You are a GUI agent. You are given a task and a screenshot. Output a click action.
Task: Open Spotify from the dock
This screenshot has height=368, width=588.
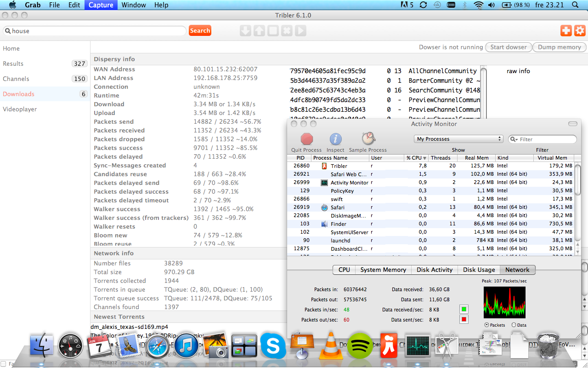[360, 345]
